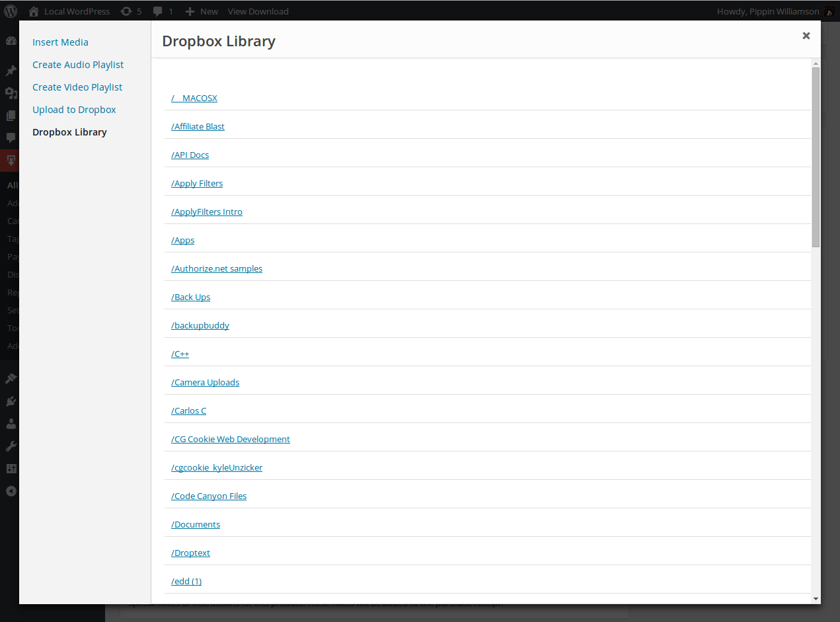Close the Dropbox Library modal with X

806,36
